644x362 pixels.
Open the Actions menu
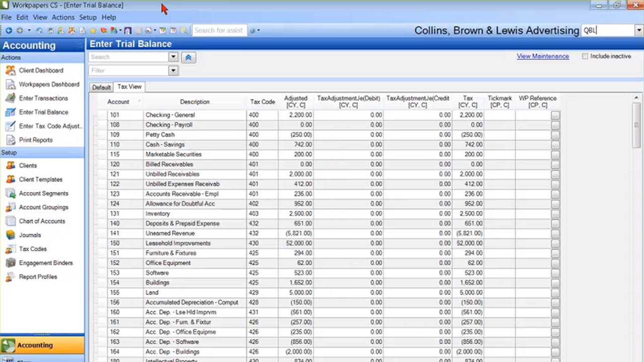point(63,17)
